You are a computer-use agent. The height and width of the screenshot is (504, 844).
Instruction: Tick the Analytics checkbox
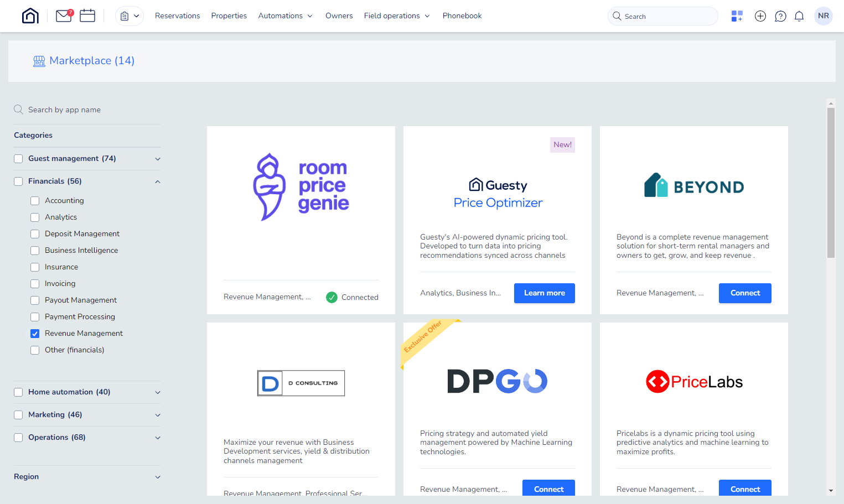pyautogui.click(x=35, y=217)
